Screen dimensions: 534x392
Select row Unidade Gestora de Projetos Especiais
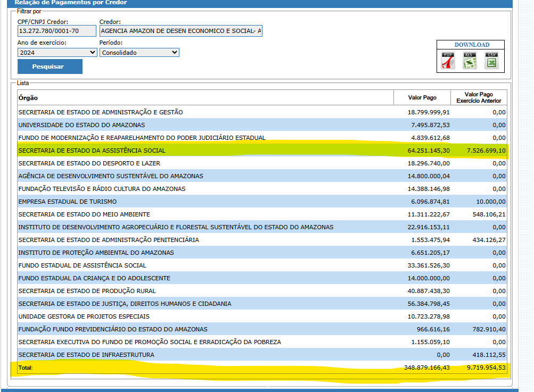pos(262,316)
